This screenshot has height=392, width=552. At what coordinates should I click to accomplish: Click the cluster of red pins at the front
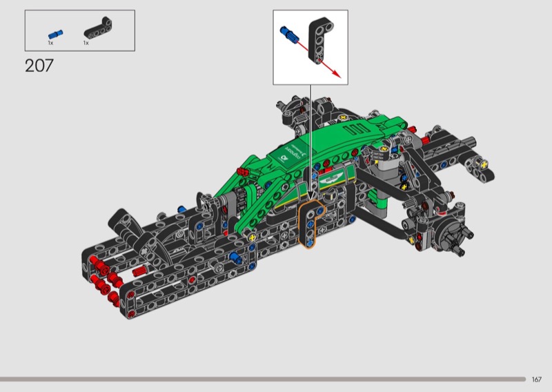click(x=106, y=276)
